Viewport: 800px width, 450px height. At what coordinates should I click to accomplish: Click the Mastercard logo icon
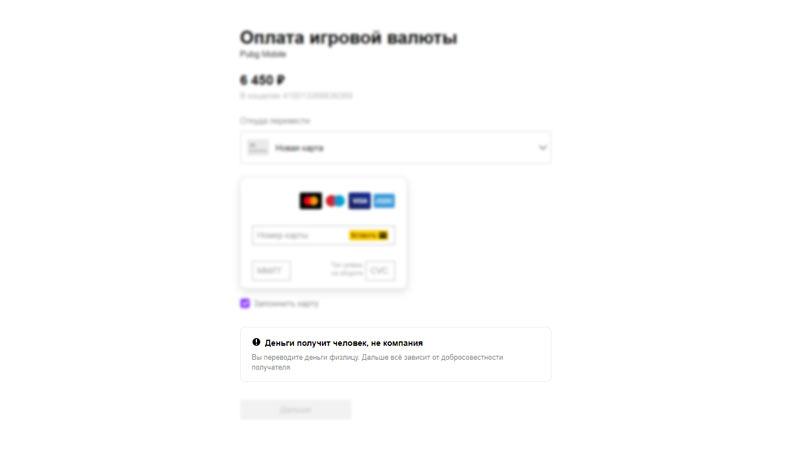311,201
